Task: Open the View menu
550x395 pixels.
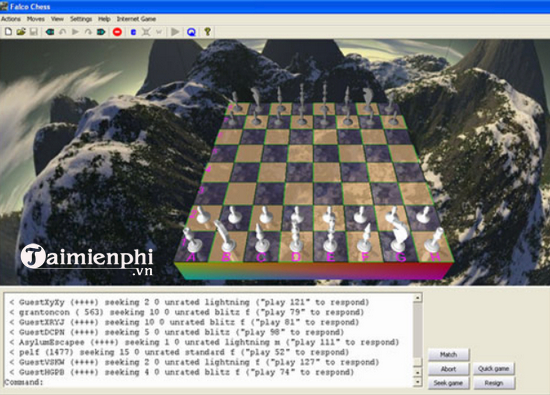Action: [x=57, y=19]
